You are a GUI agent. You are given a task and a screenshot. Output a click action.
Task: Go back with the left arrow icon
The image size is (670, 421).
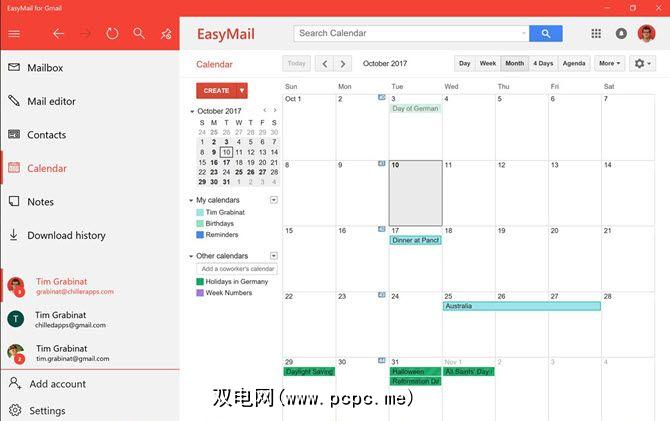coord(58,33)
